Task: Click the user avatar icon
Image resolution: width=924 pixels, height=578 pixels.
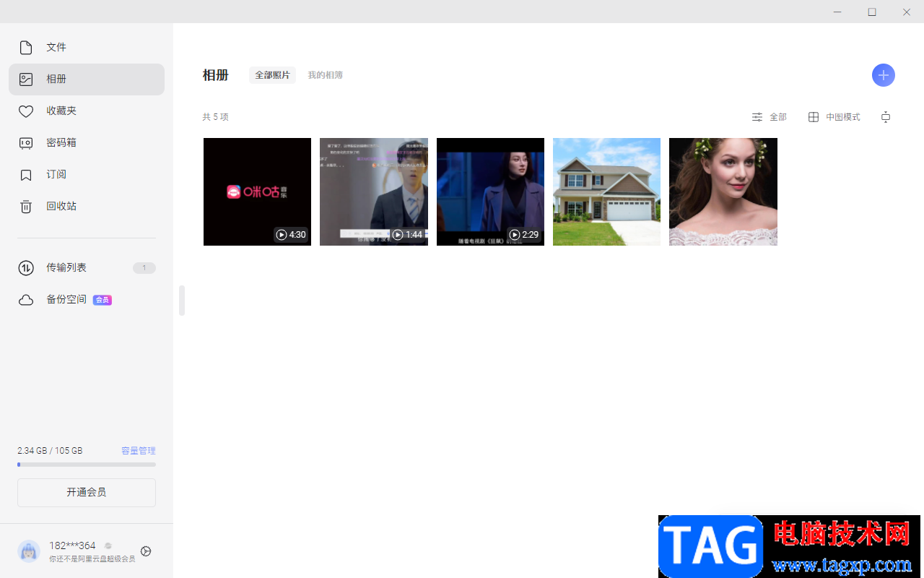Action: click(x=29, y=551)
